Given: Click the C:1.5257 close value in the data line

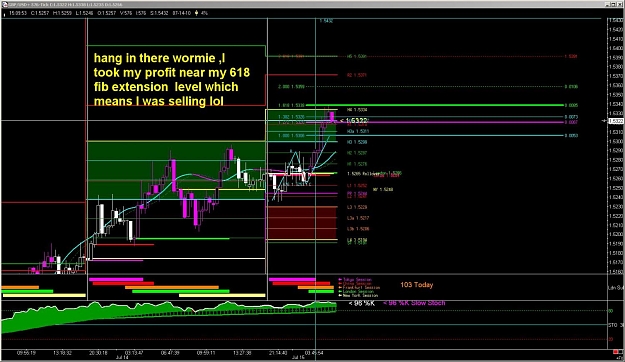Looking at the screenshot, I should (x=40, y=13).
